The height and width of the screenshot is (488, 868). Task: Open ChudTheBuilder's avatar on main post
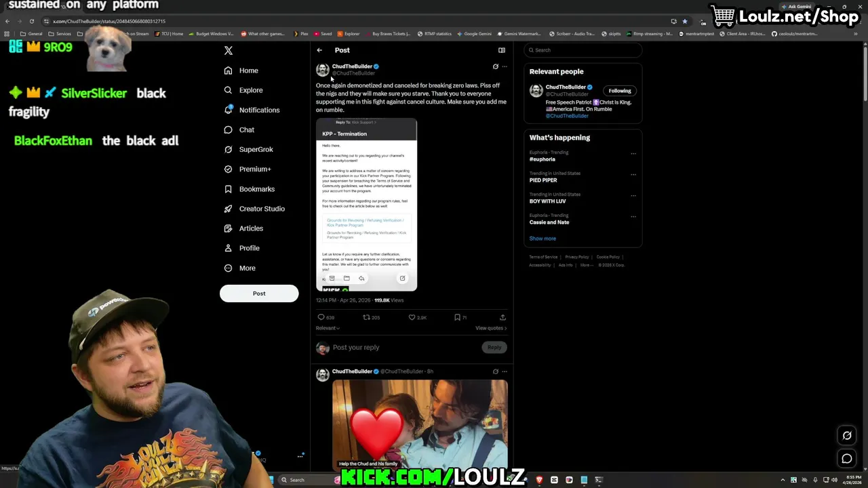tap(323, 69)
